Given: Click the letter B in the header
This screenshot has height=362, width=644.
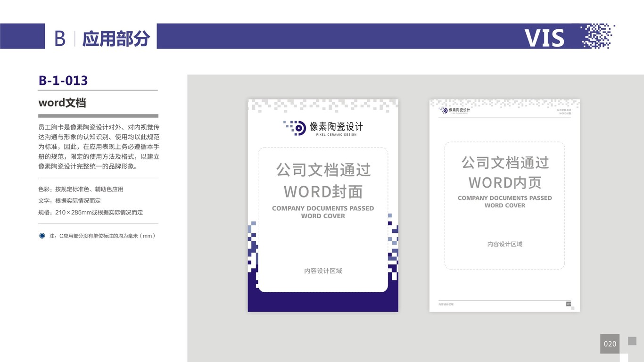Looking at the screenshot, I should (x=60, y=38).
